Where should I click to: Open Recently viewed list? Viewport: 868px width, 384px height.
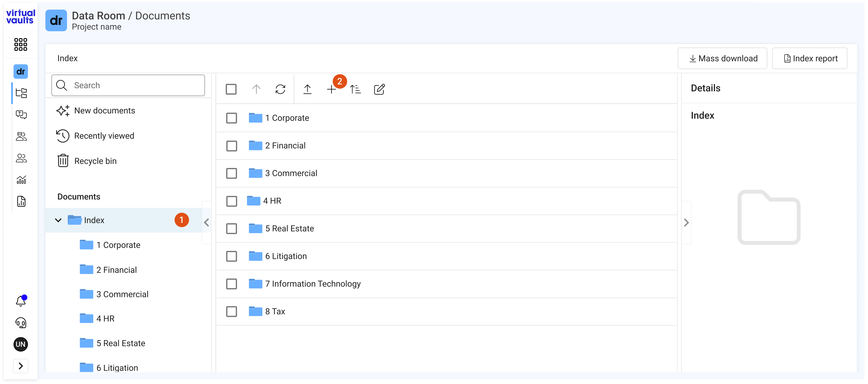pos(104,136)
